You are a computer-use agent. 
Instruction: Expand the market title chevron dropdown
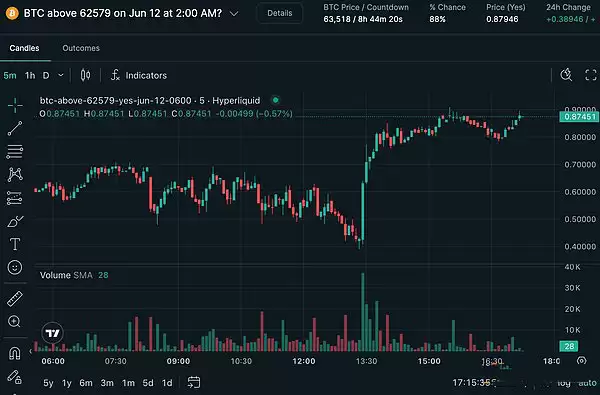[x=234, y=14]
